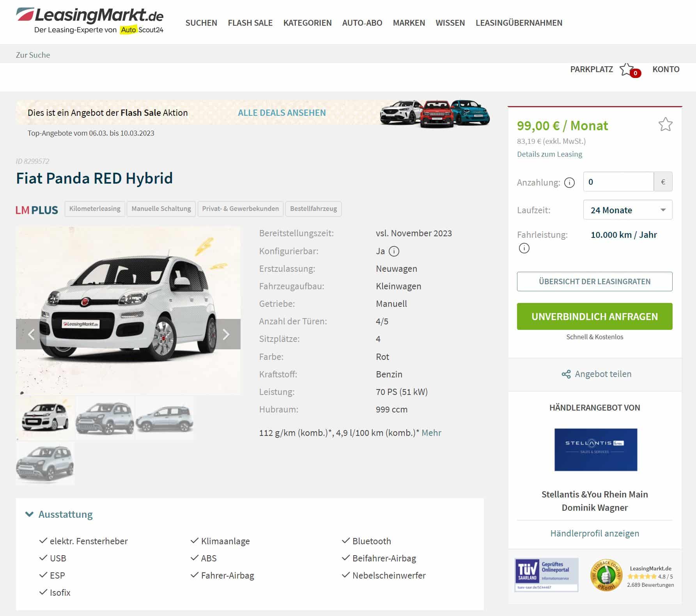Image resolution: width=696 pixels, height=616 pixels.
Task: Show next car image arrow
Action: (x=225, y=334)
